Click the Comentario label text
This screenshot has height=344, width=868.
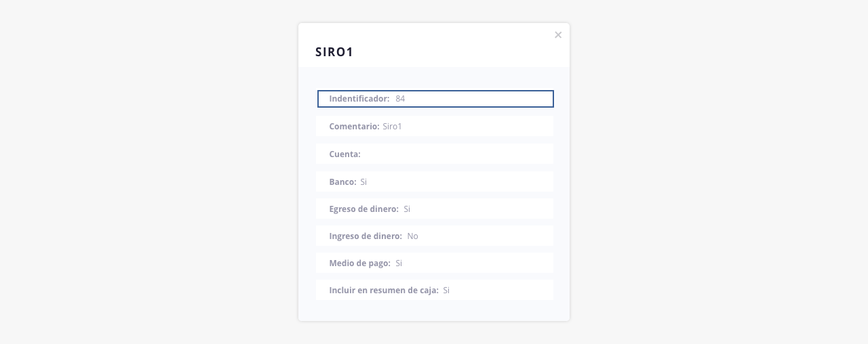coord(354,126)
